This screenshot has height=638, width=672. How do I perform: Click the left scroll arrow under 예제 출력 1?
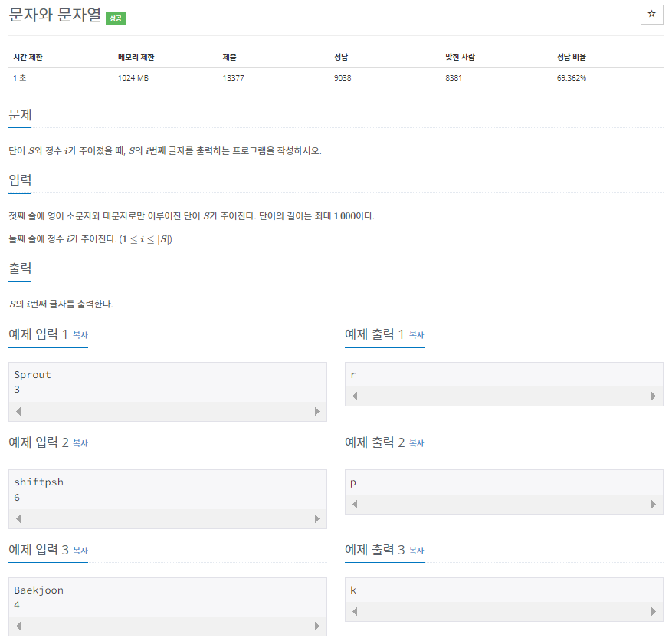pyautogui.click(x=353, y=396)
